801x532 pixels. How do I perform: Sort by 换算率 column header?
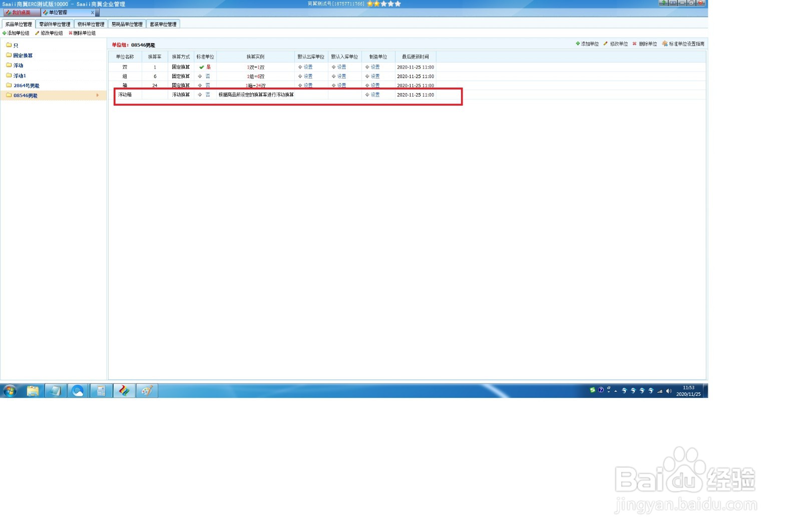[155, 57]
